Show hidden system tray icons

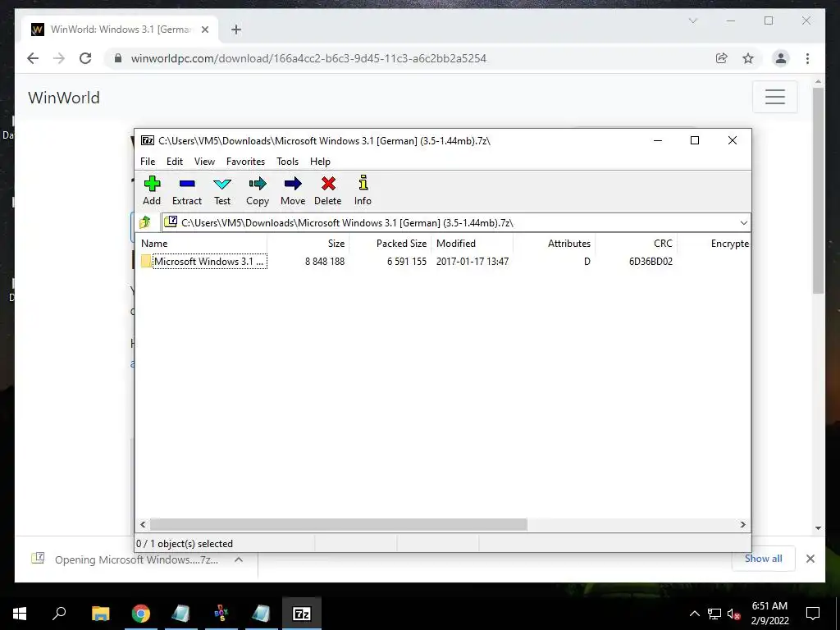[x=694, y=614]
